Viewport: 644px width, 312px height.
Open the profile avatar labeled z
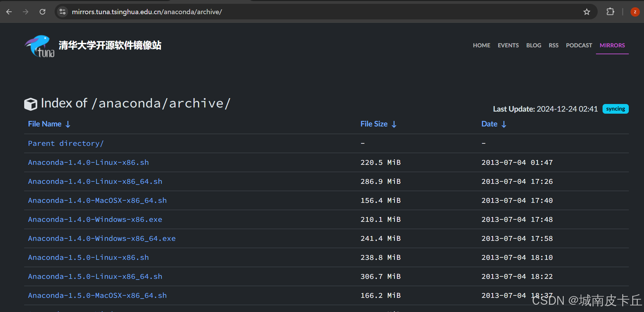click(635, 12)
